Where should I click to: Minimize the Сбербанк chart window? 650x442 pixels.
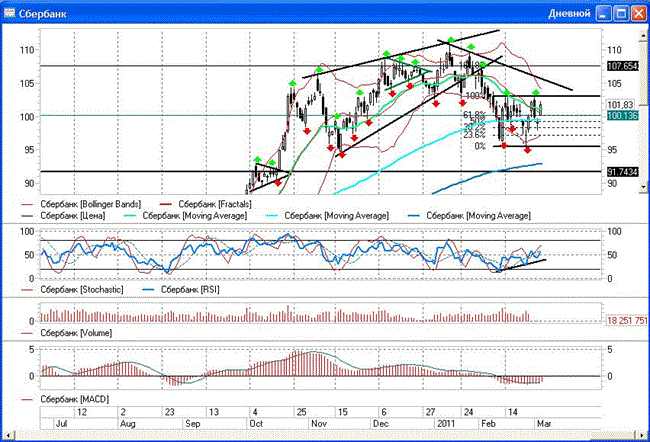(x=603, y=14)
